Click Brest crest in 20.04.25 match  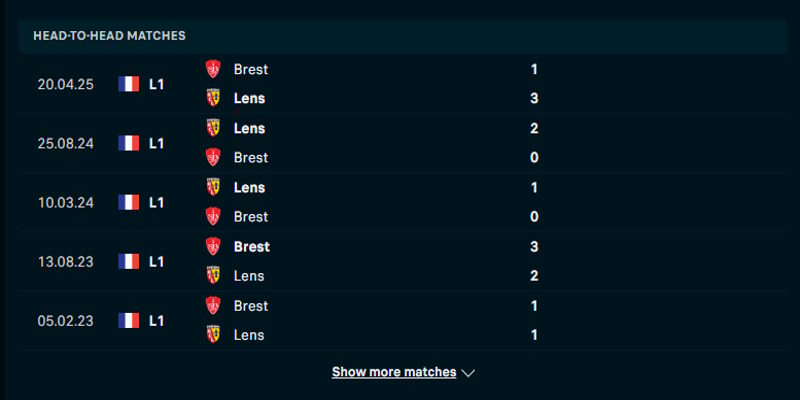click(212, 69)
